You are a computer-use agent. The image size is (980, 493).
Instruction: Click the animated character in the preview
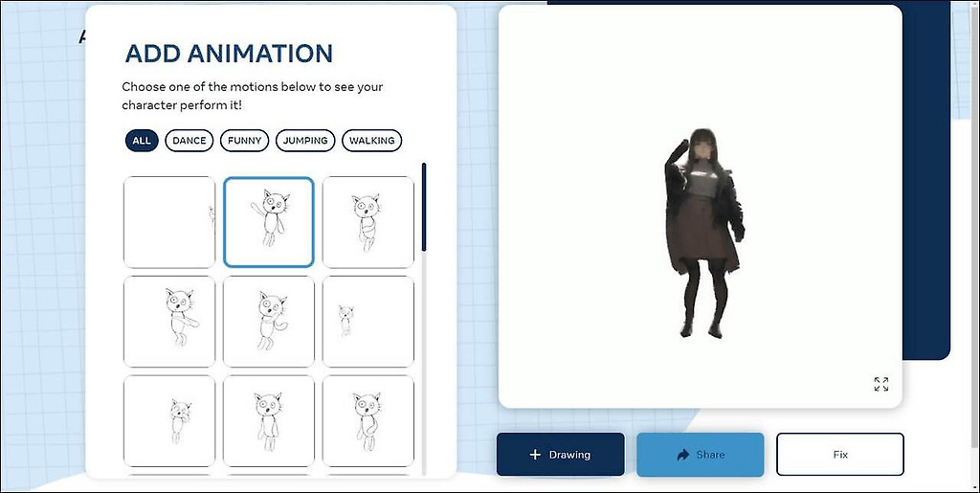pyautogui.click(x=704, y=234)
